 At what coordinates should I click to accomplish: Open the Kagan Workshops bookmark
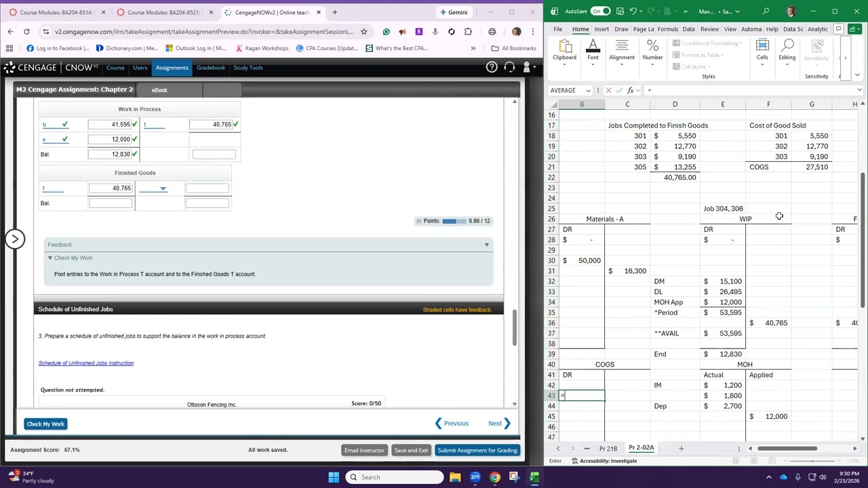pos(262,48)
